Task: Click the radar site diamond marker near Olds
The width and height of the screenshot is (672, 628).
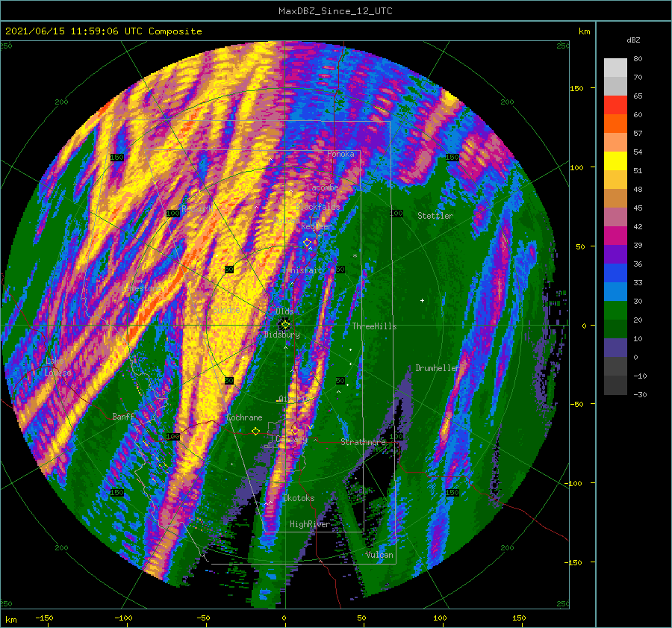Action: click(x=285, y=325)
